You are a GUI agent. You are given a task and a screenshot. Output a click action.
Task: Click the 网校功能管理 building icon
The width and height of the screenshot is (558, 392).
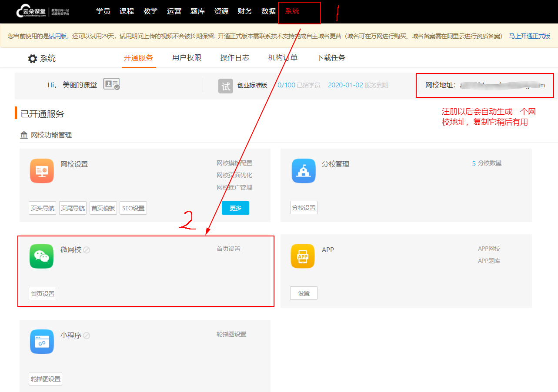24,135
